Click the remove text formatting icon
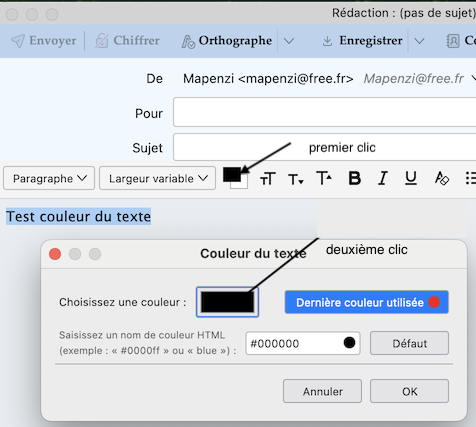 coord(442,178)
